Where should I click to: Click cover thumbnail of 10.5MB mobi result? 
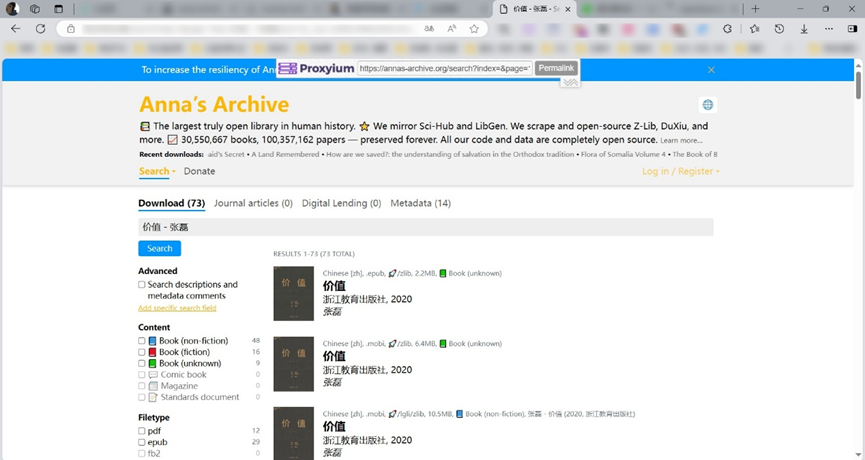pos(293,434)
